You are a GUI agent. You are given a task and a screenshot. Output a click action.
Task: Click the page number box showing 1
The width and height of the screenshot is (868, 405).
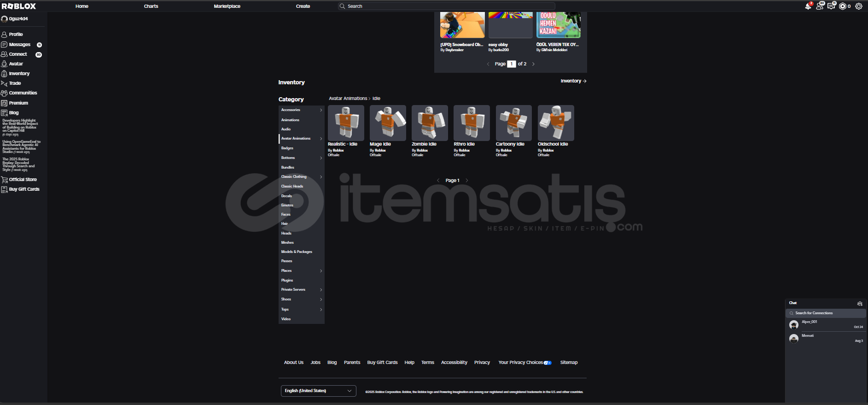coord(511,64)
